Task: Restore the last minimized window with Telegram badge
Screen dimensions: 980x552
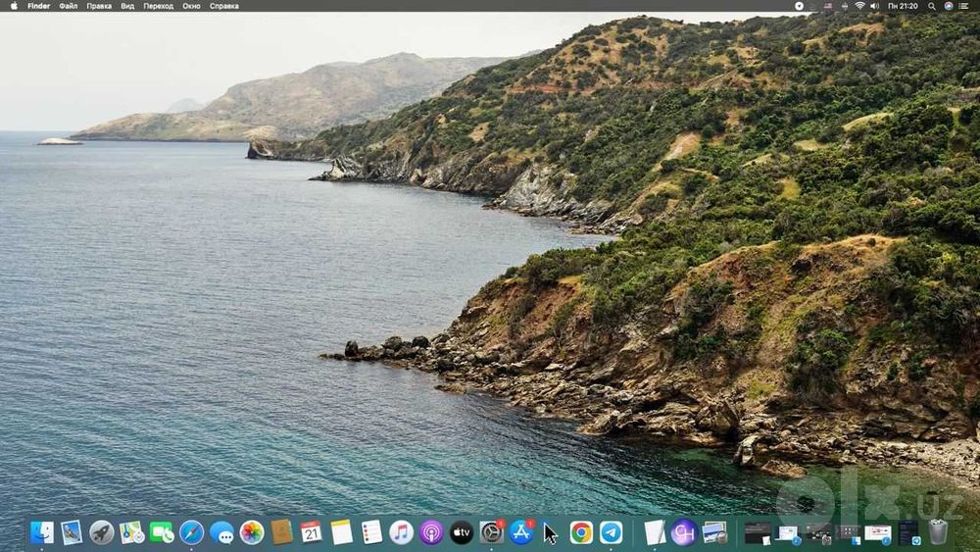Action: pos(908,532)
